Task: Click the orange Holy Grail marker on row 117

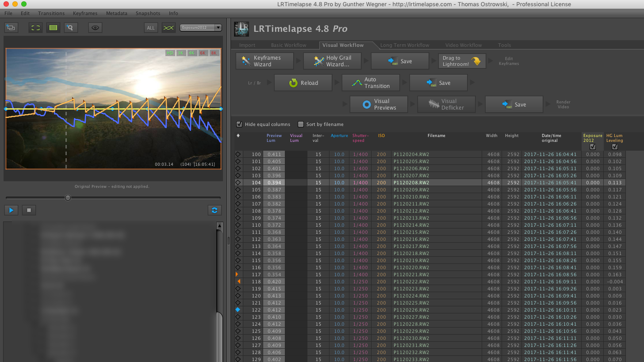Action: 237,274
